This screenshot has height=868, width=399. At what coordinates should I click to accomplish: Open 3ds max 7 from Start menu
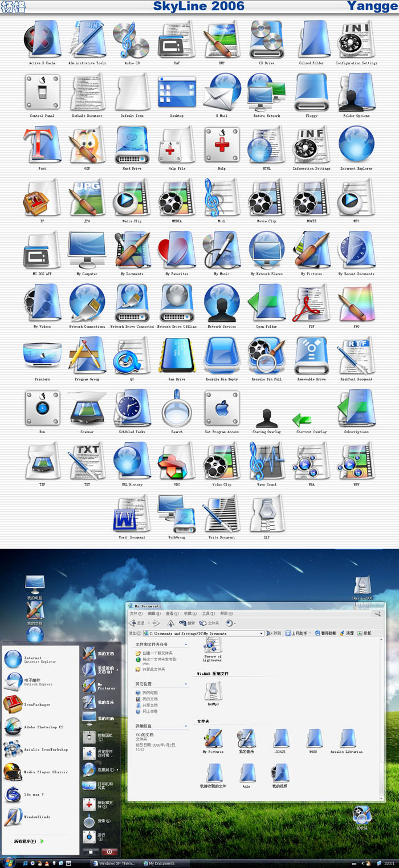point(26,794)
